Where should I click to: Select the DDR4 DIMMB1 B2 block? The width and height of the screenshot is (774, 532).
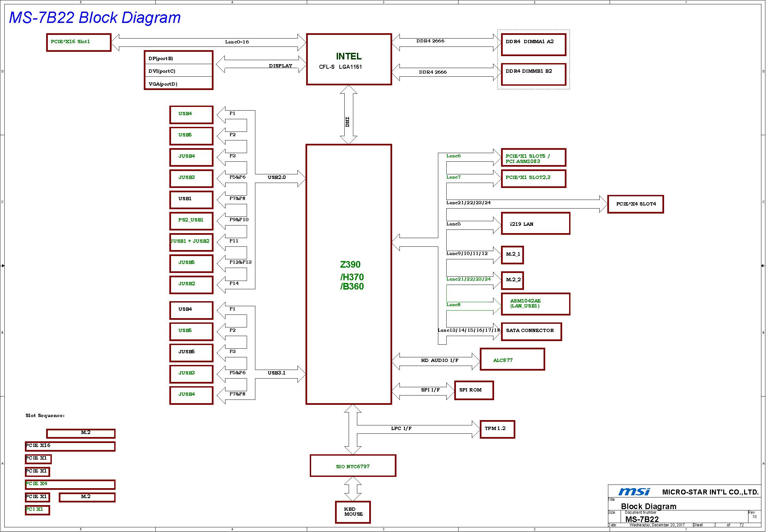pos(533,74)
